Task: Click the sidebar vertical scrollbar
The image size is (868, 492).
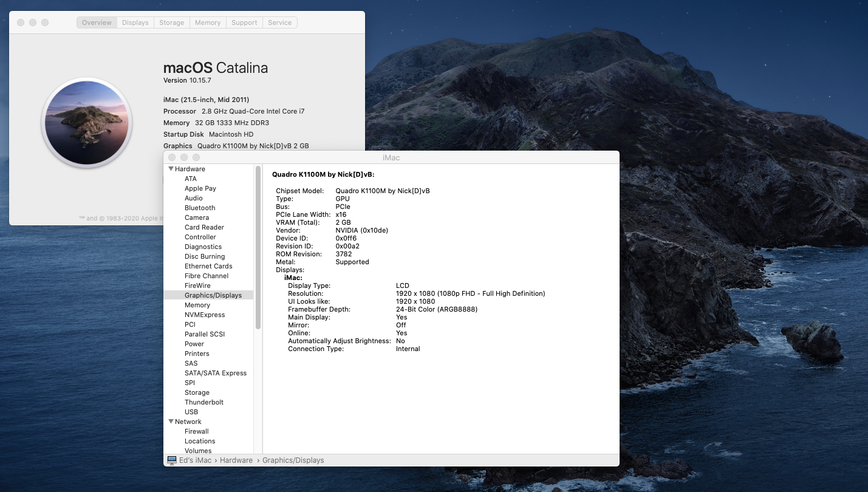Action: pyautogui.click(x=258, y=248)
